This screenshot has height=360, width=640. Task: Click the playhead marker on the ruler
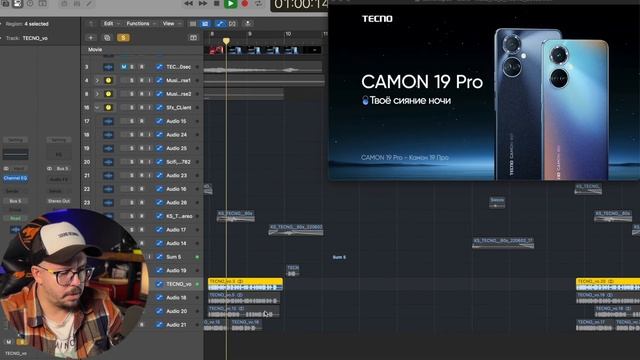click(x=226, y=41)
